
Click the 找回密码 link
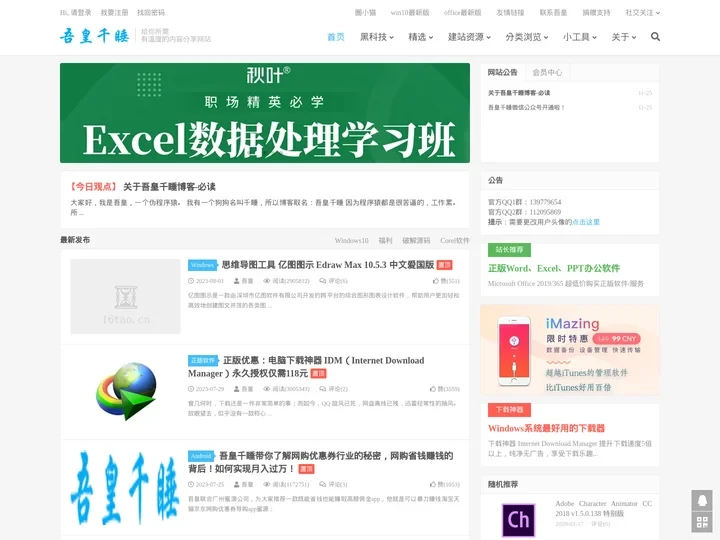coord(151,12)
